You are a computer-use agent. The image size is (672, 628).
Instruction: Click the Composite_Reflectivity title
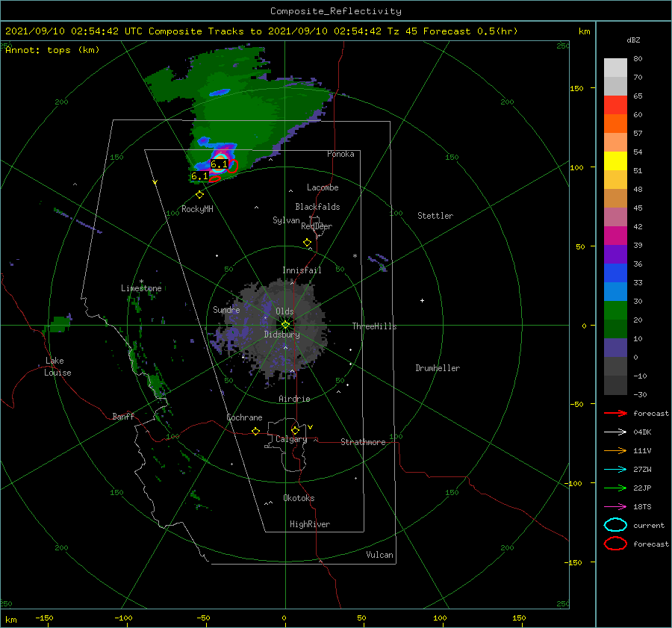pyautogui.click(x=336, y=11)
